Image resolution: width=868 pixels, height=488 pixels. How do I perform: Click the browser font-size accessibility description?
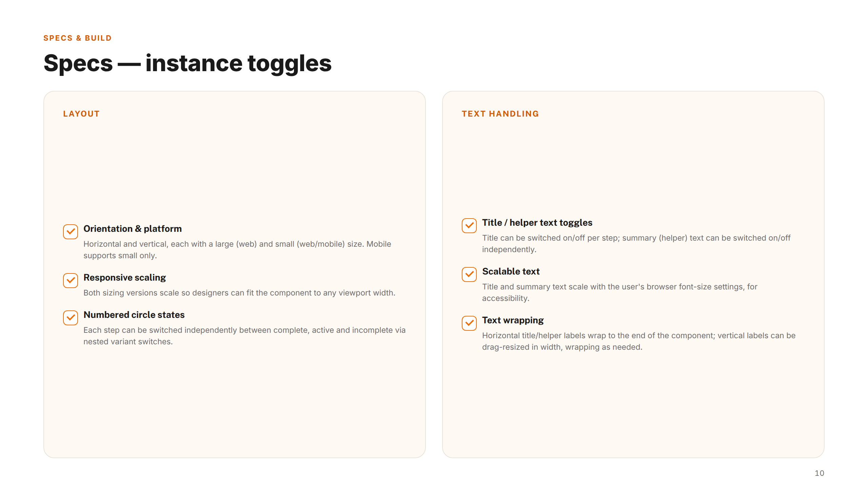[619, 292]
